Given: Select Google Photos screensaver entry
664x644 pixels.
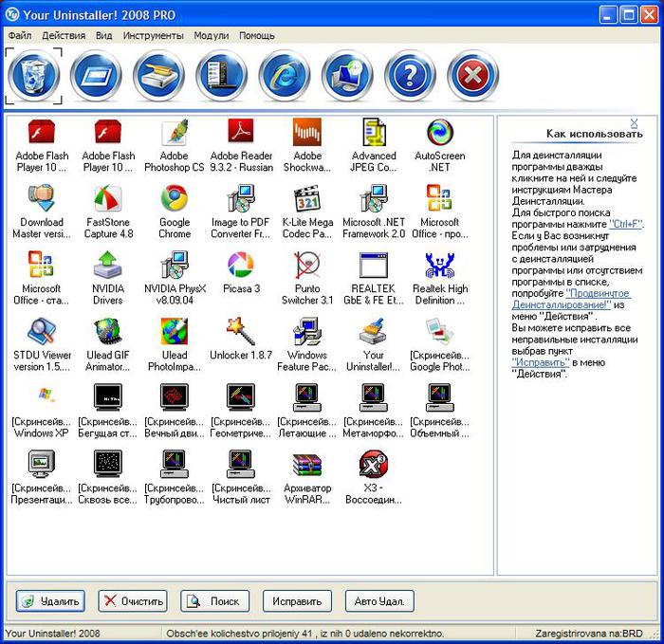Looking at the screenshot, I should 440,344.
